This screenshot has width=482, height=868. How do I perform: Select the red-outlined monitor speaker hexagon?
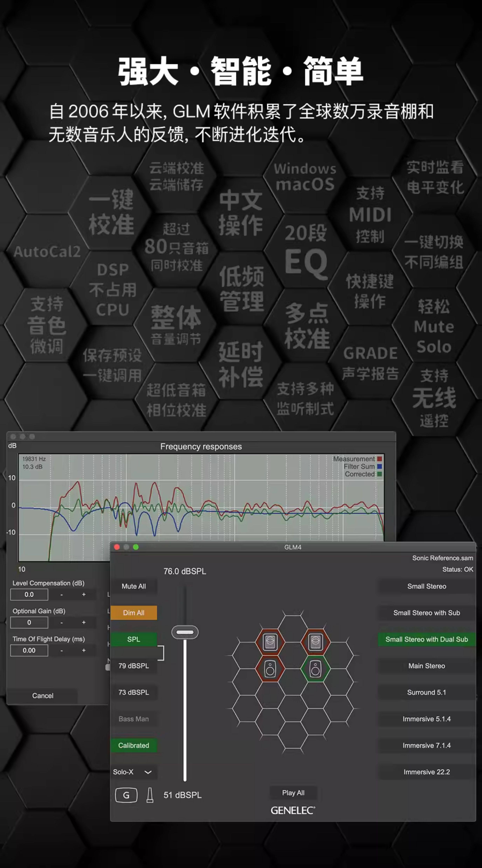pyautogui.click(x=270, y=668)
